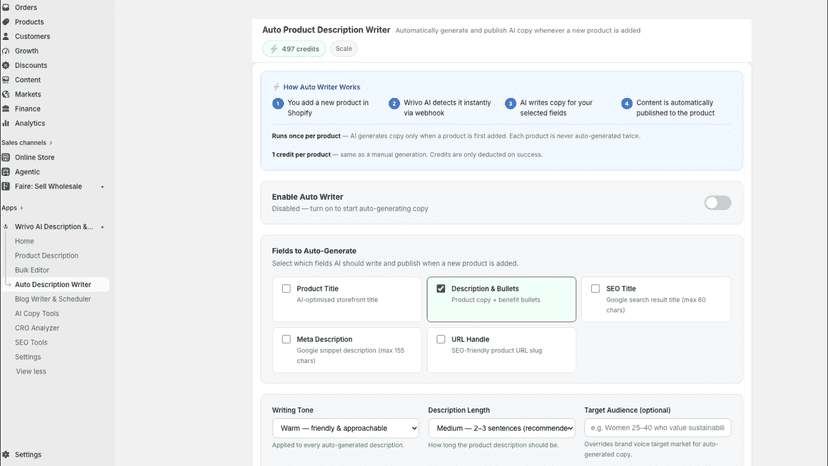This screenshot has height=466, width=828.
Task: Click lightning icon beside How Auto Writer Works
Action: coord(276,87)
